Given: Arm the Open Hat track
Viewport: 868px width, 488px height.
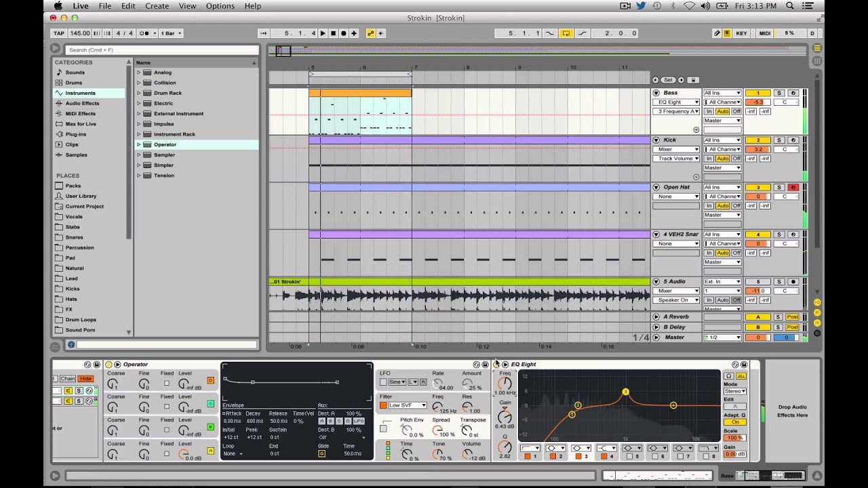Looking at the screenshot, I should 793,187.
